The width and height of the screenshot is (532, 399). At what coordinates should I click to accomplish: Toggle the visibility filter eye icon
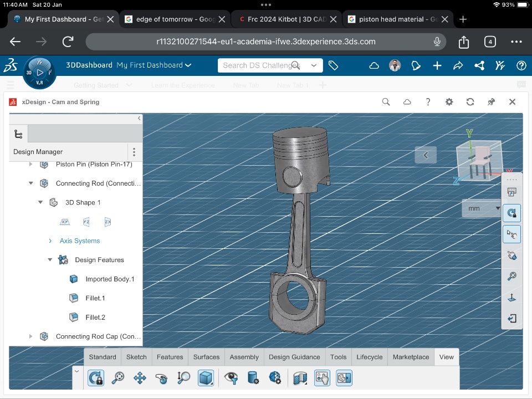point(231,378)
